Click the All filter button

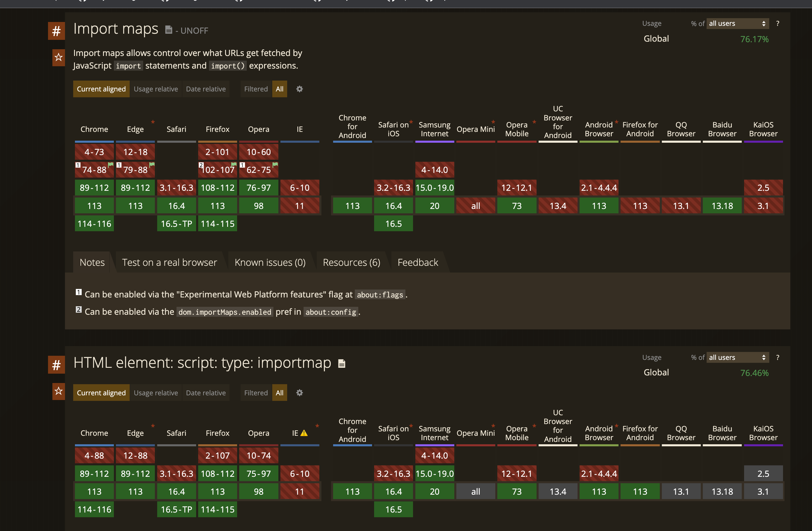(x=280, y=89)
